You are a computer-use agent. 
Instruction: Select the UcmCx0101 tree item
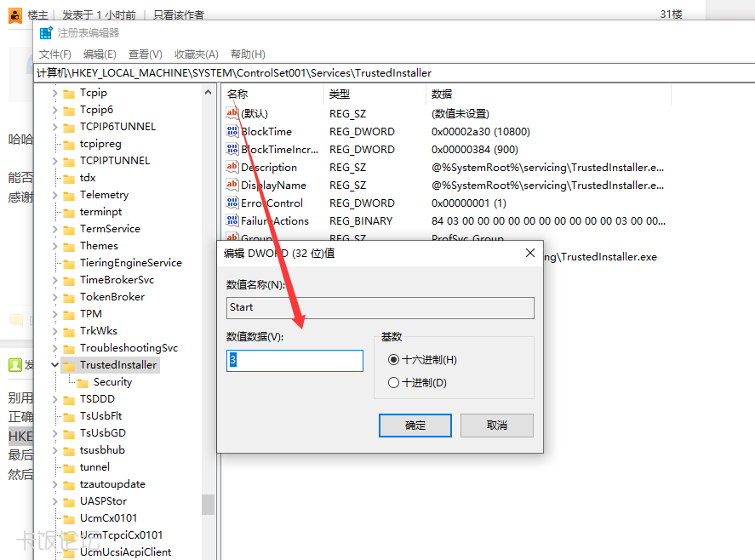pos(108,518)
